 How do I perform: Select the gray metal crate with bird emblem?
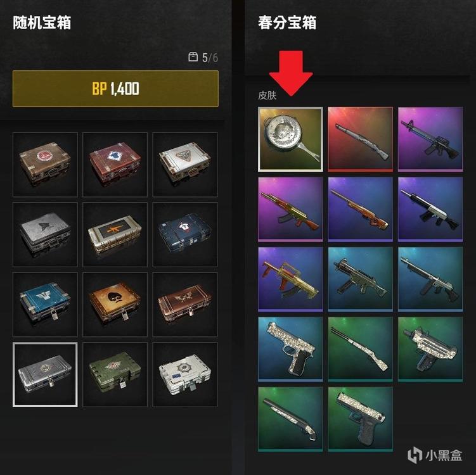click(x=45, y=234)
